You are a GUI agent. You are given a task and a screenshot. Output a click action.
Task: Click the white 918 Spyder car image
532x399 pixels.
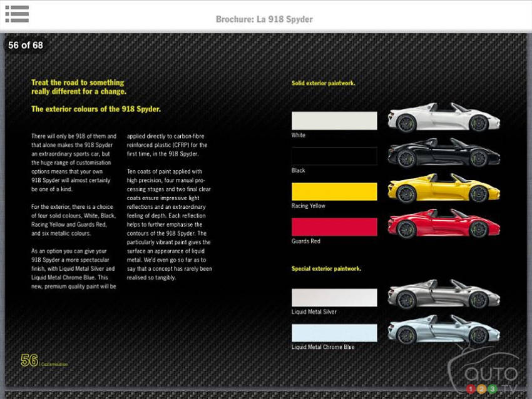(444, 118)
